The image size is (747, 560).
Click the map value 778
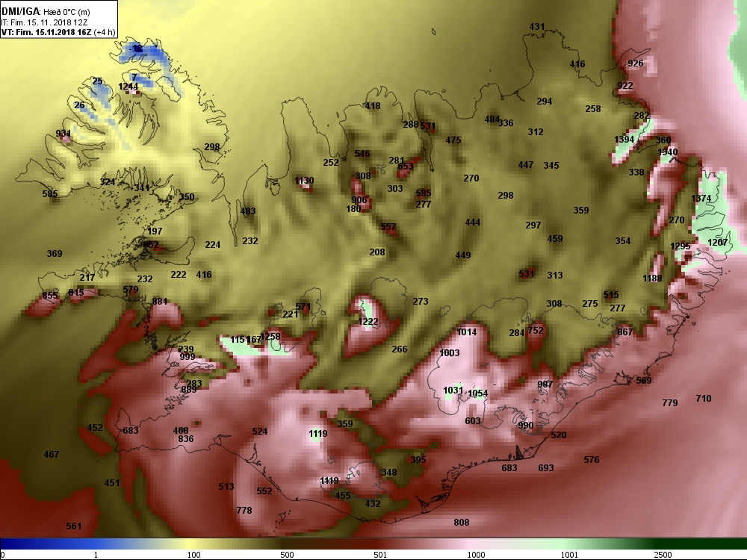(x=244, y=511)
